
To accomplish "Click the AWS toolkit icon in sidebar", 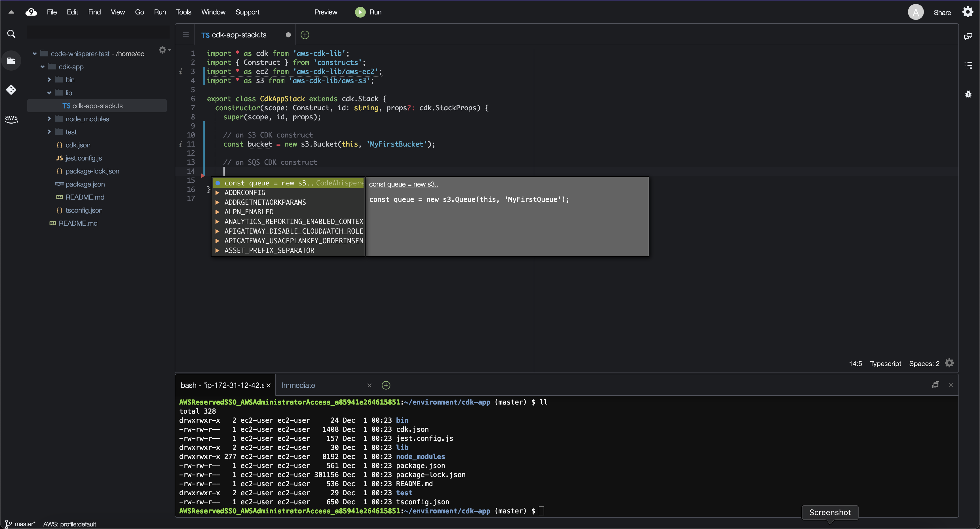I will [11, 119].
